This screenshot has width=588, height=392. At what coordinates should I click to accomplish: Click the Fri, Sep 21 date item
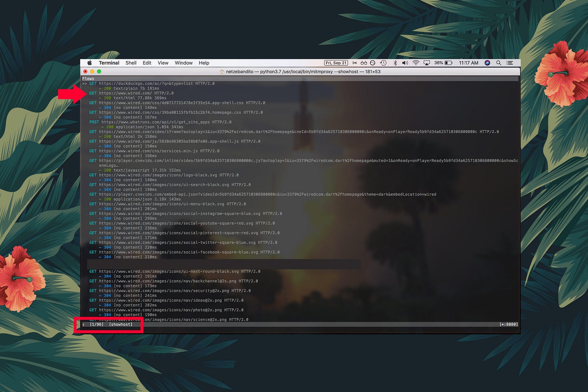click(x=336, y=63)
